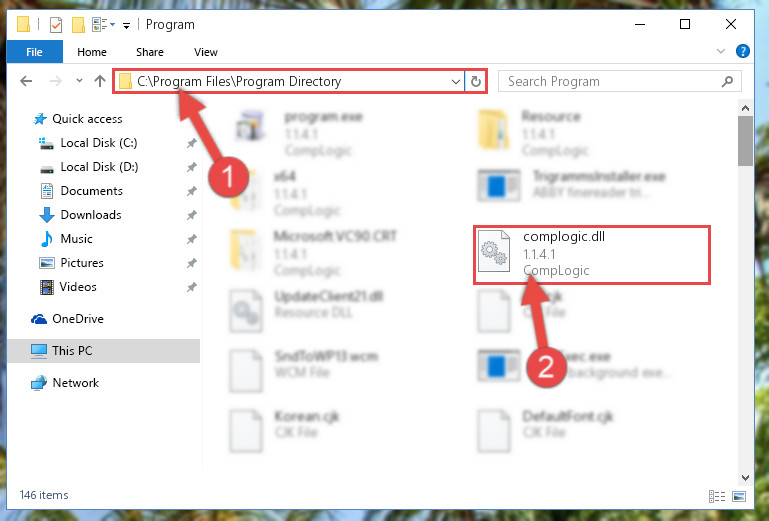Click the Properties quick access toolbar icon

(x=56, y=25)
